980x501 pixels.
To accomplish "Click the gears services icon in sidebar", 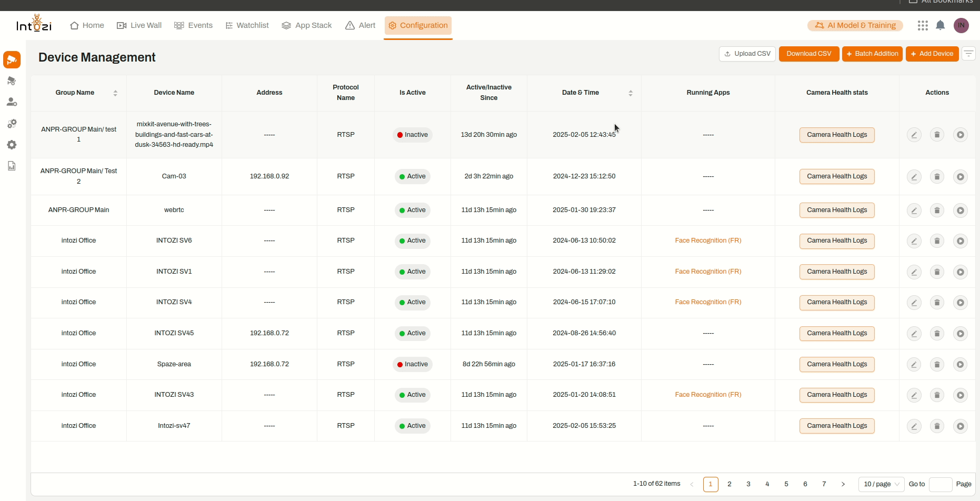I will (12, 124).
